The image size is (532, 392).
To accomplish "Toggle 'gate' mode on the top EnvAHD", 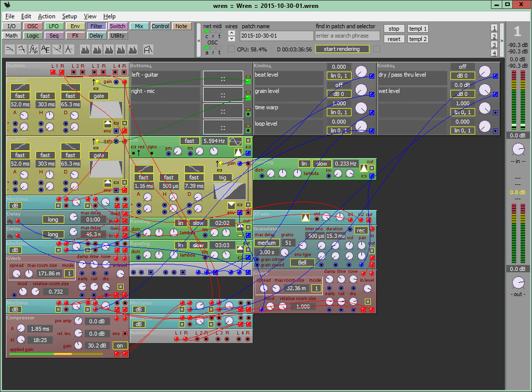I will [x=99, y=96].
